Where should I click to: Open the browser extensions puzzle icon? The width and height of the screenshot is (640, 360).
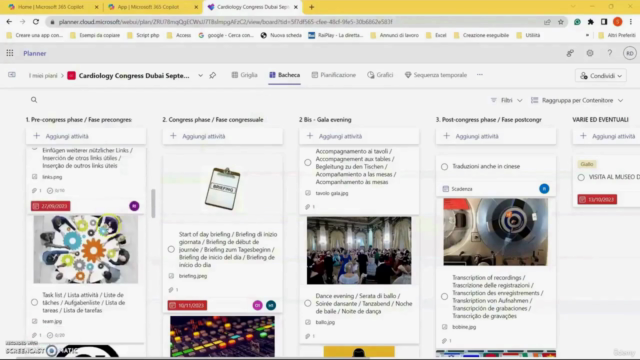tap(591, 22)
